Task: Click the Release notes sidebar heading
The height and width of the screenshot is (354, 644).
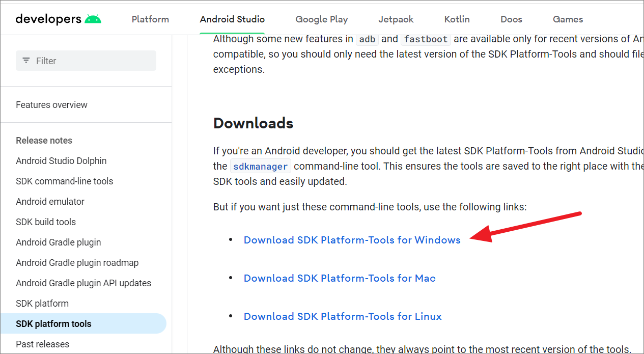Action: pyautogui.click(x=44, y=141)
